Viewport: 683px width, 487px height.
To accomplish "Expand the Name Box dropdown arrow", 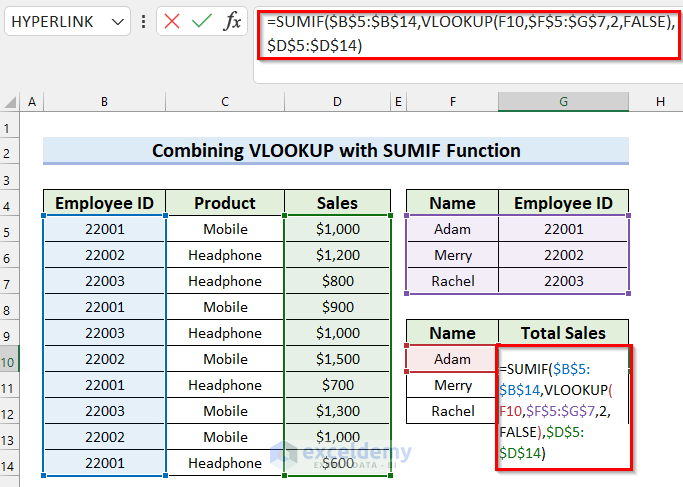I will click(x=117, y=21).
